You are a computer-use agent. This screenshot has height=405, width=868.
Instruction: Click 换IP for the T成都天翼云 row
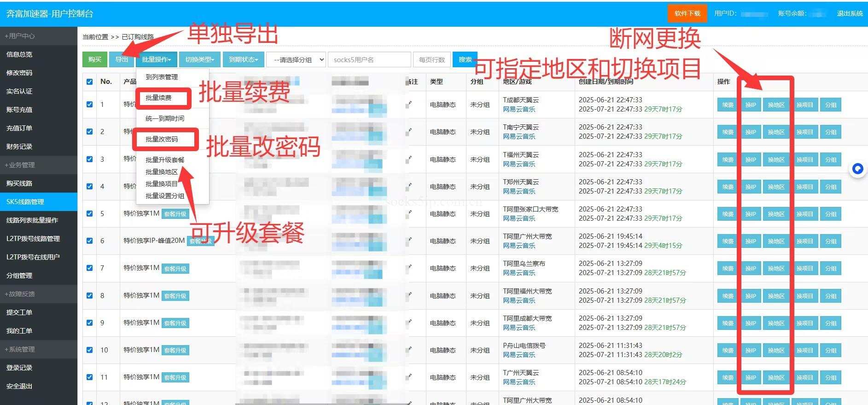click(751, 105)
